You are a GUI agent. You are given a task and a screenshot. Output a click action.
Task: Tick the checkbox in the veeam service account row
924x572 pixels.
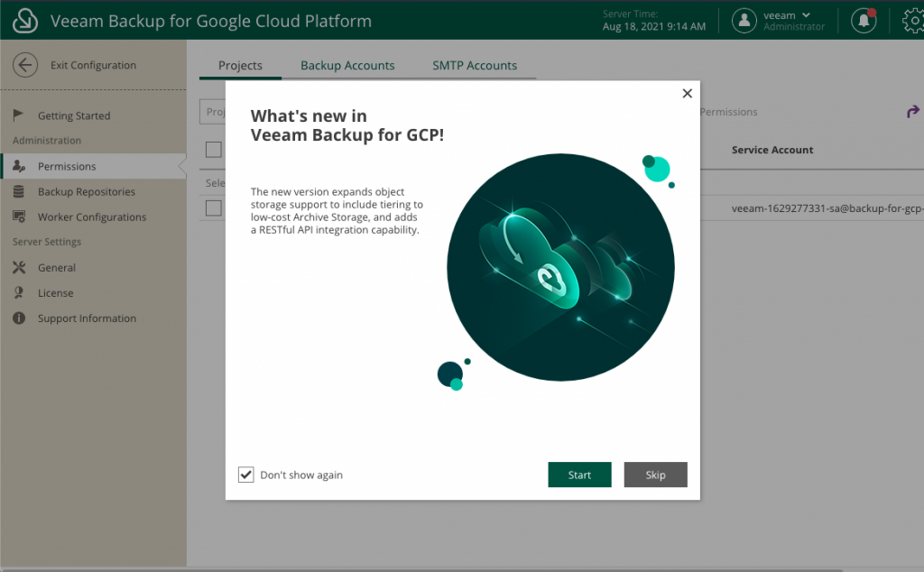click(213, 208)
